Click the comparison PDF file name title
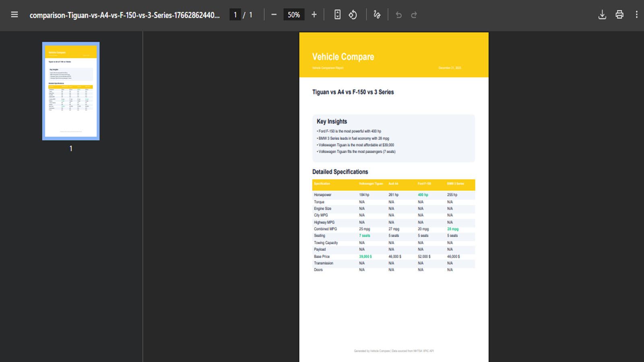644x362 pixels. coord(125,15)
